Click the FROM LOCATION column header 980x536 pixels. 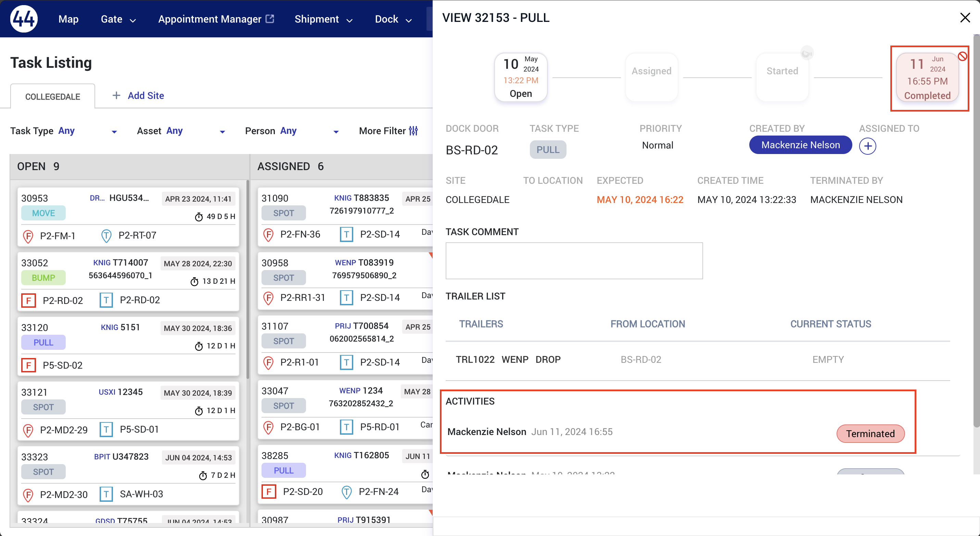point(648,324)
